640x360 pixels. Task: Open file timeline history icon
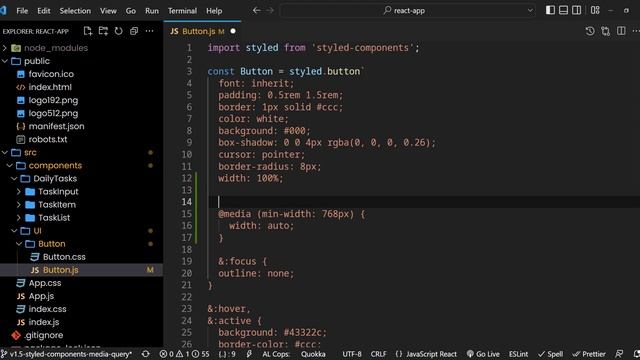[590, 31]
